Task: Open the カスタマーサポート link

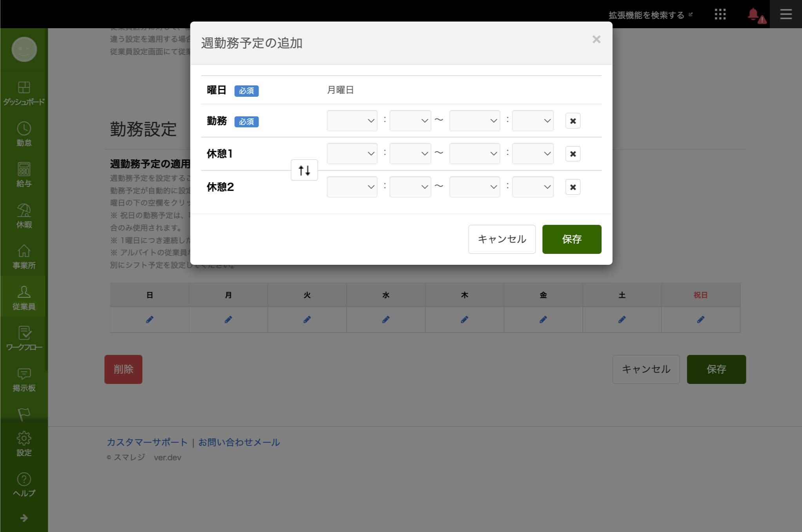Action: 147,442
